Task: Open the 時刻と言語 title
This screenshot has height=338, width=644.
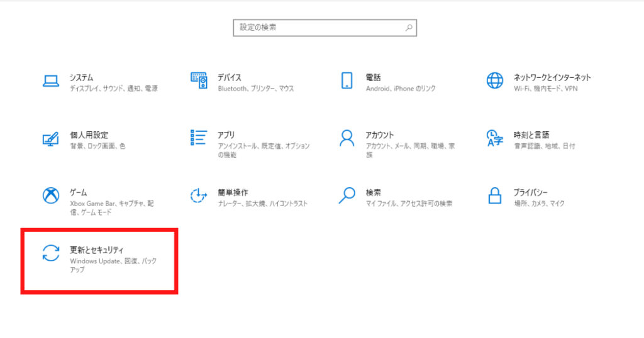Action: pos(531,135)
